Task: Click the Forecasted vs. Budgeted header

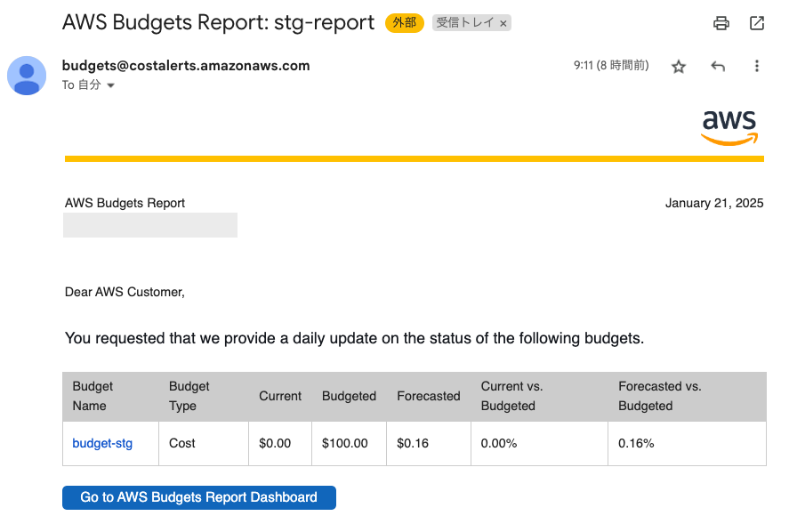Action: pos(688,396)
